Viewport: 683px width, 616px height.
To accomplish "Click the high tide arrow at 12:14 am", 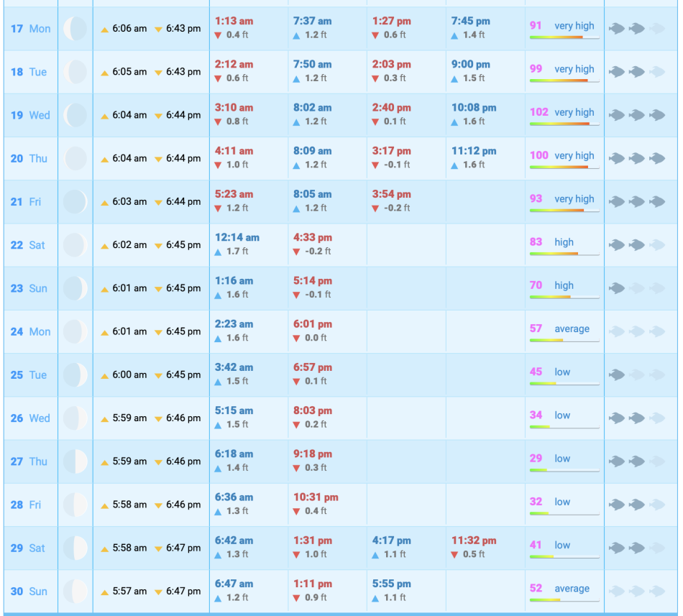I will [x=219, y=252].
